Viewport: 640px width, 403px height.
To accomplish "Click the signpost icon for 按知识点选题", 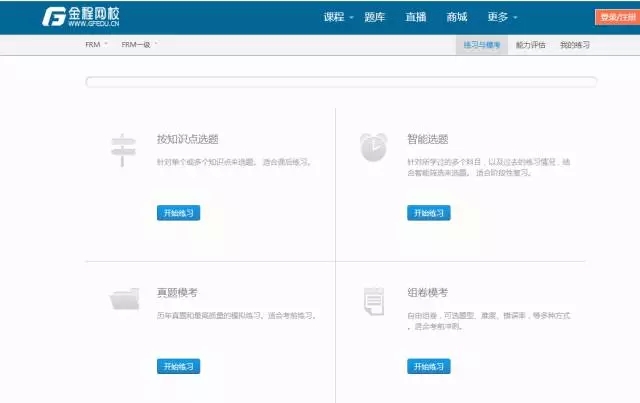I will pyautogui.click(x=123, y=150).
